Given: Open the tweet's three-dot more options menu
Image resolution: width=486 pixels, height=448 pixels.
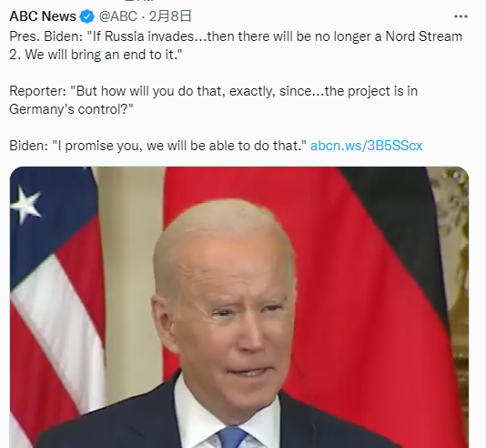Looking at the screenshot, I should (461, 16).
